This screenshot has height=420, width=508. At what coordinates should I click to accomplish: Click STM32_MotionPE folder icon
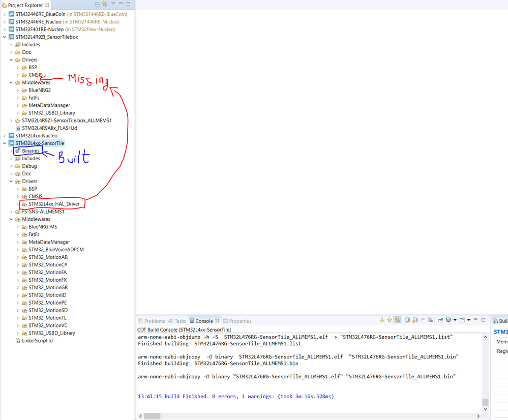(x=24, y=303)
